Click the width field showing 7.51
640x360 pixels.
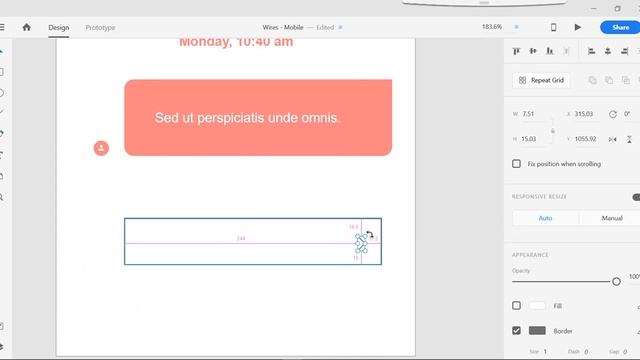pos(534,114)
